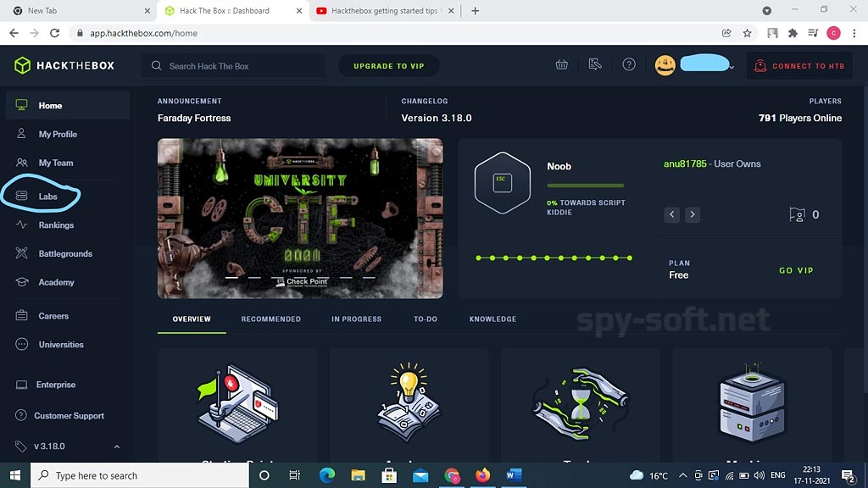868x488 pixels.
Task: Click the rank progress bar
Action: [x=585, y=186]
